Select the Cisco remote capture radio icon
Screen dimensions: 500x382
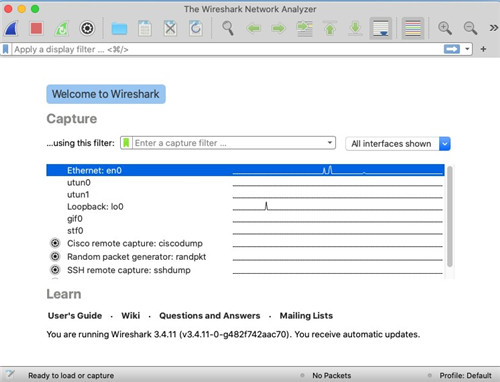[55, 243]
